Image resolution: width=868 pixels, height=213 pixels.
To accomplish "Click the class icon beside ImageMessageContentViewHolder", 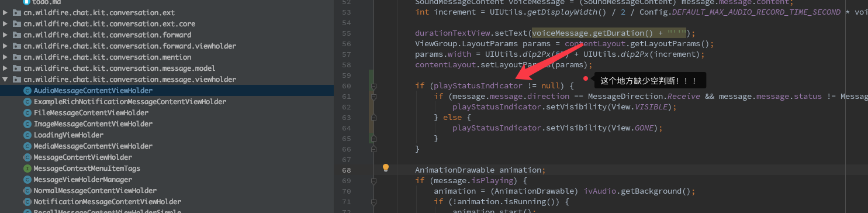I will point(27,124).
